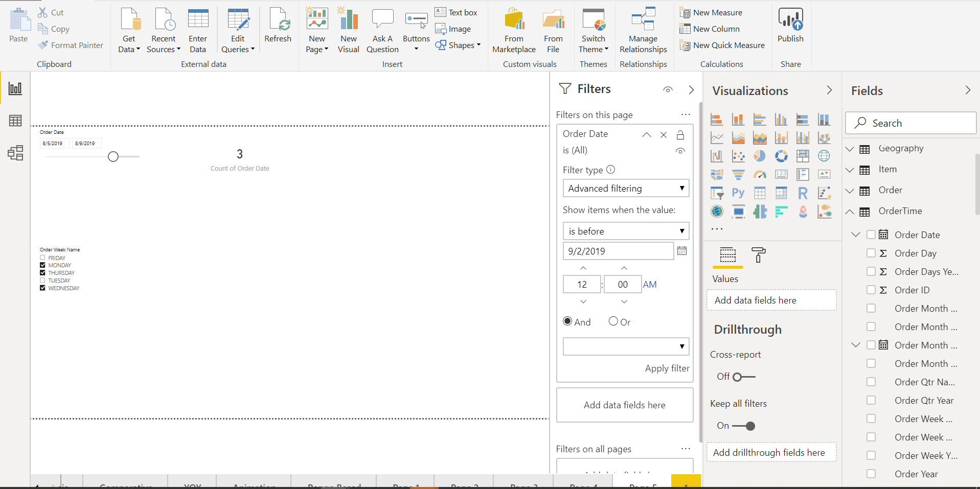Click the Search fields box

(x=910, y=123)
